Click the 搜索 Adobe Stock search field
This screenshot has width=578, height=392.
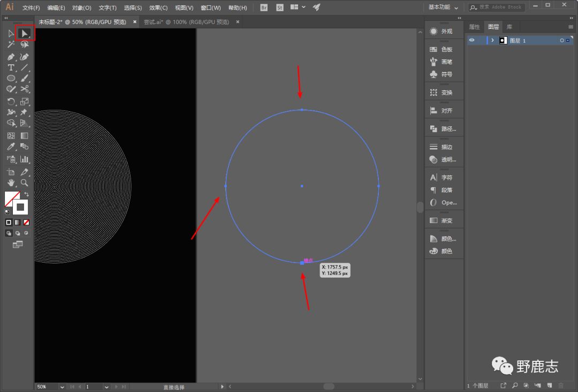(500, 7)
